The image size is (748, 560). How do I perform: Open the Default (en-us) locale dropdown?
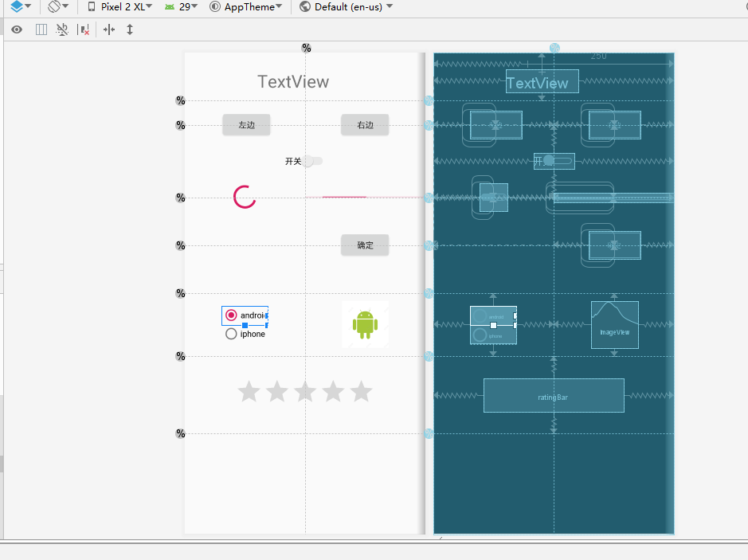pyautogui.click(x=347, y=6)
